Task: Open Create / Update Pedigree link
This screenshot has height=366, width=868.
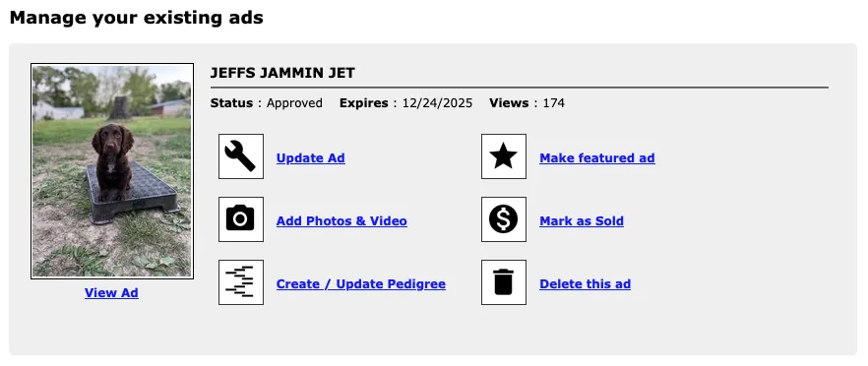Action: (361, 284)
